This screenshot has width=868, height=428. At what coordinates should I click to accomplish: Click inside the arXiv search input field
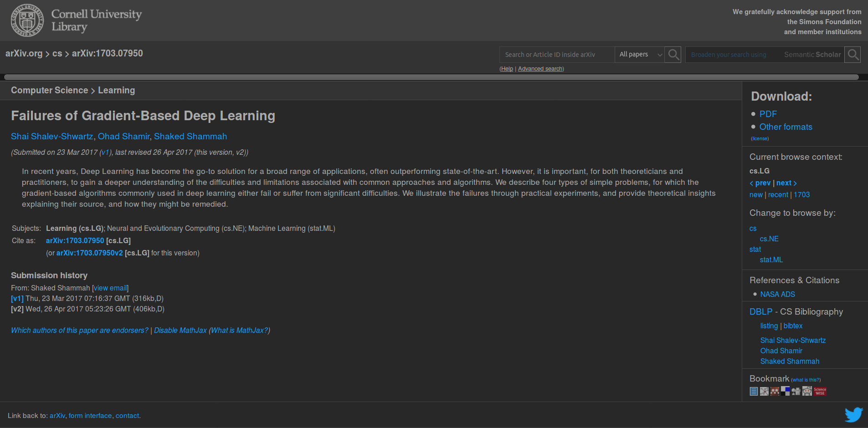coord(556,54)
